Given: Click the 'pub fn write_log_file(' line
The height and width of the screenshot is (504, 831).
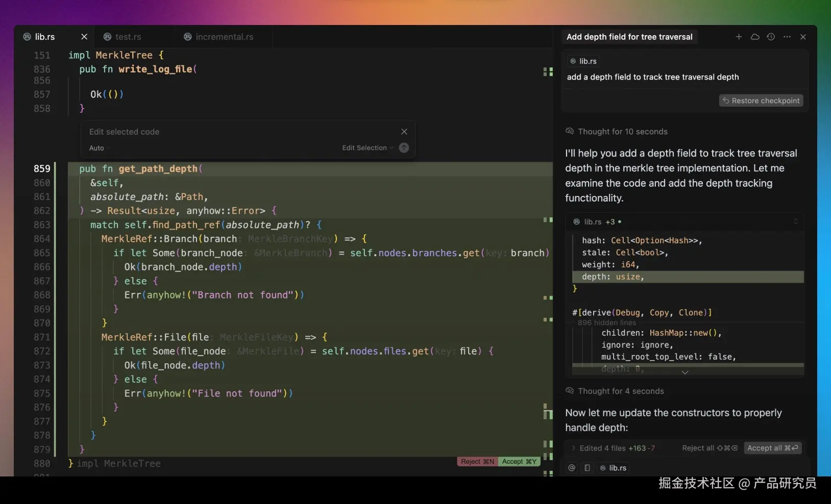Looking at the screenshot, I should pos(138,69).
